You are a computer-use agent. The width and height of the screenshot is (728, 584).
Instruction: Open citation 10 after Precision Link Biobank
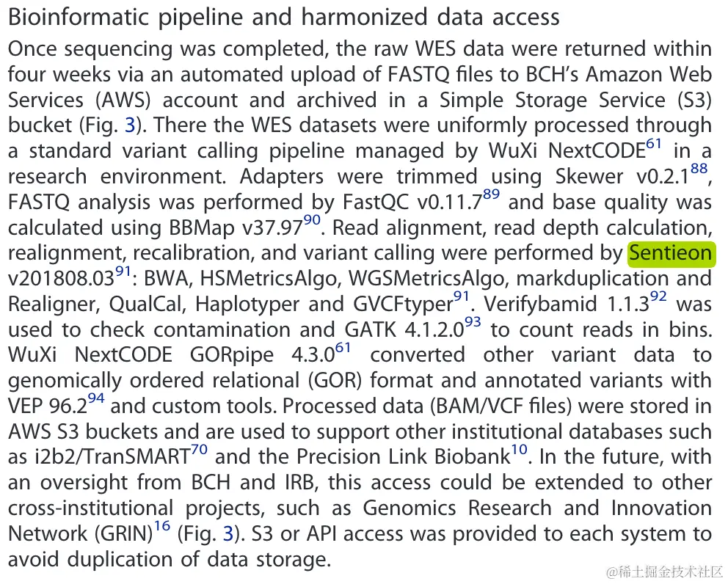(x=520, y=450)
